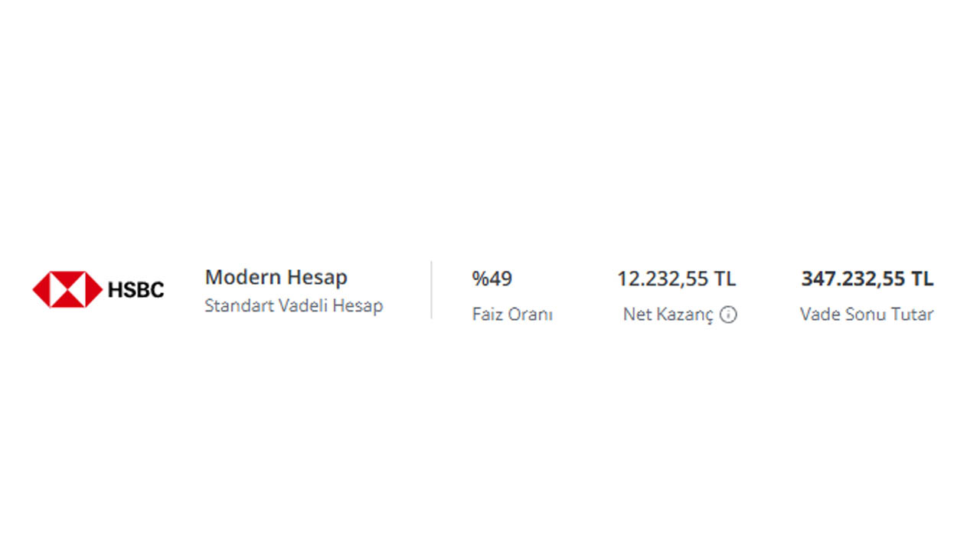The height and width of the screenshot is (551, 980).
Task: Click TL in the maturity total amount
Action: click(x=923, y=279)
